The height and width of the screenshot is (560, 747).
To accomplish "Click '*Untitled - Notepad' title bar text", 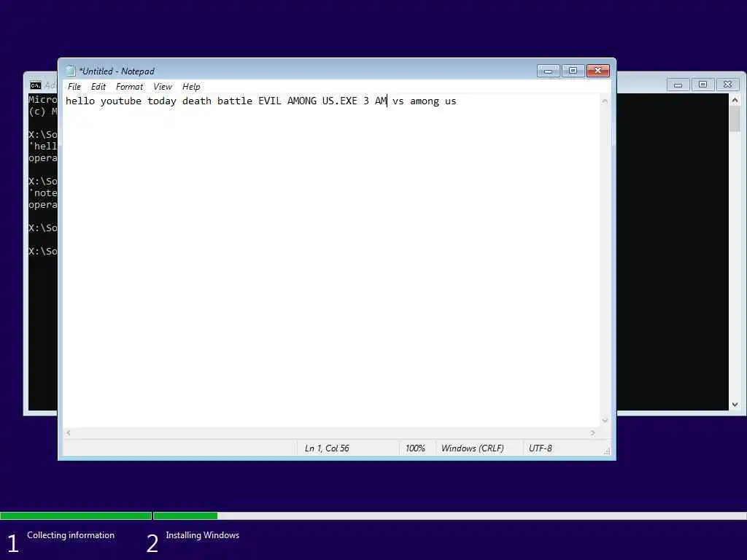I will pyautogui.click(x=117, y=71).
